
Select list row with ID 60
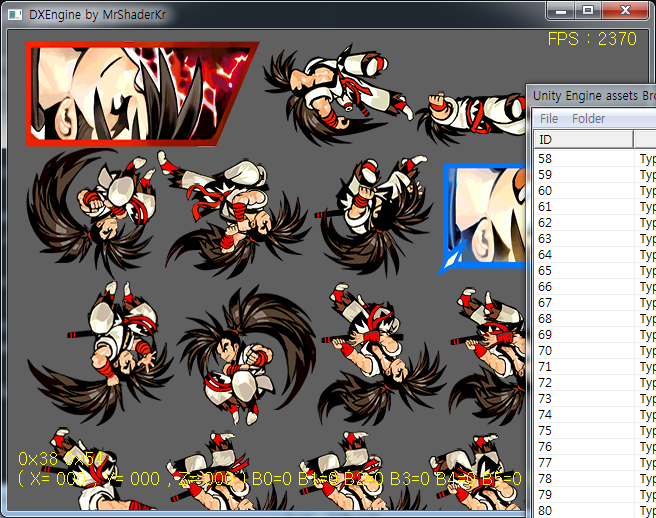tap(595, 190)
